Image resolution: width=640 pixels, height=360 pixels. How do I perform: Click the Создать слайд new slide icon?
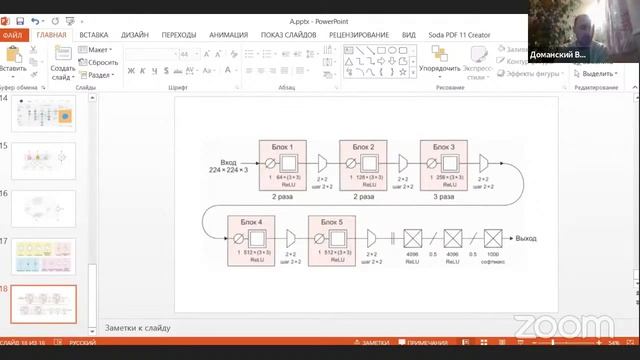[63, 53]
